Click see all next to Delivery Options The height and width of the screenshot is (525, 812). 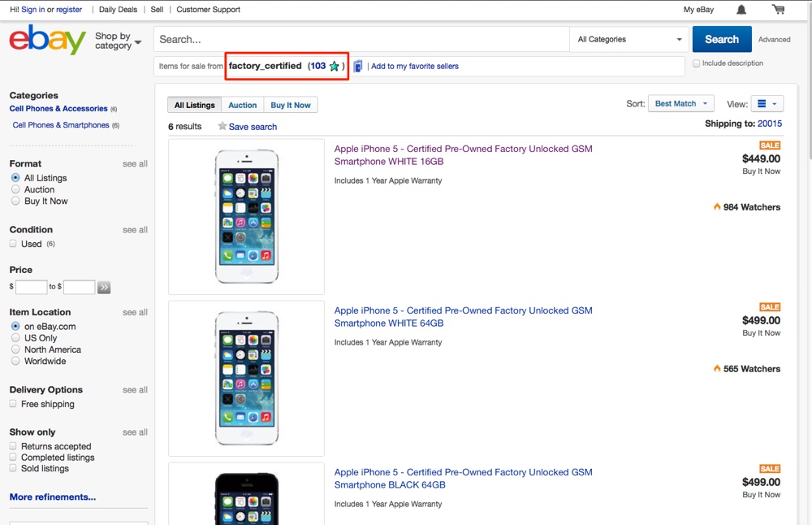[x=135, y=390]
